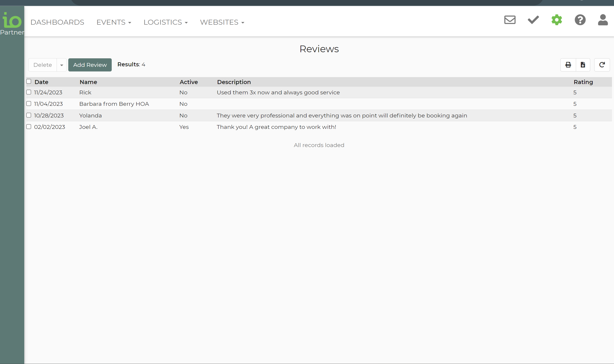Image resolution: width=614 pixels, height=364 pixels.
Task: Refresh the reviews table
Action: pos(602,65)
